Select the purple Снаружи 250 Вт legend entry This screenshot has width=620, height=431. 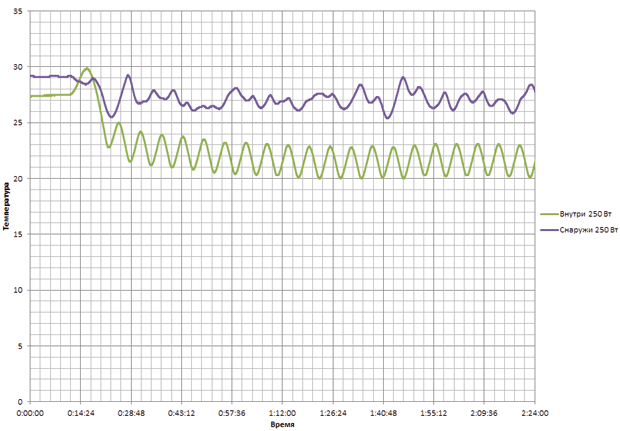[x=579, y=230]
